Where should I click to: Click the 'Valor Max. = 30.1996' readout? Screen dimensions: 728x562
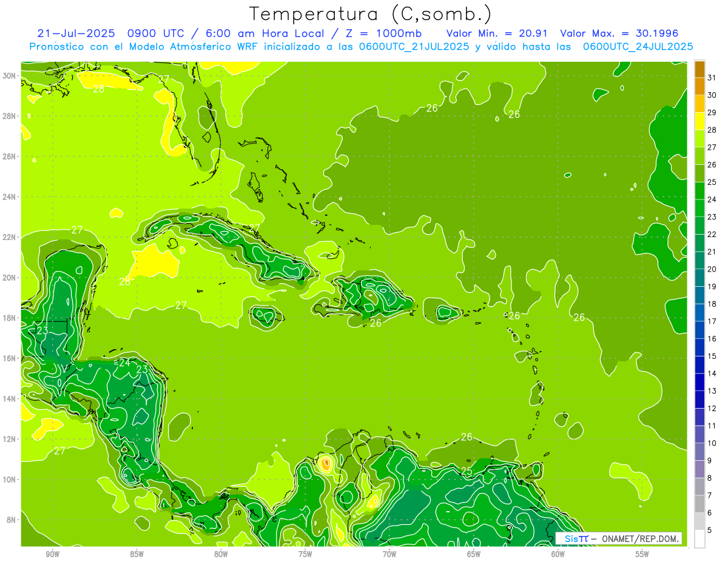point(619,34)
